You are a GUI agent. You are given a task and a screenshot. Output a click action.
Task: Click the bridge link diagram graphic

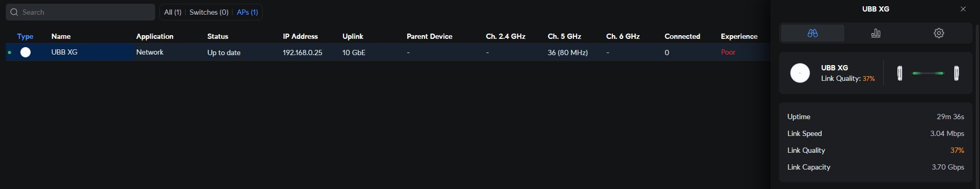click(928, 73)
